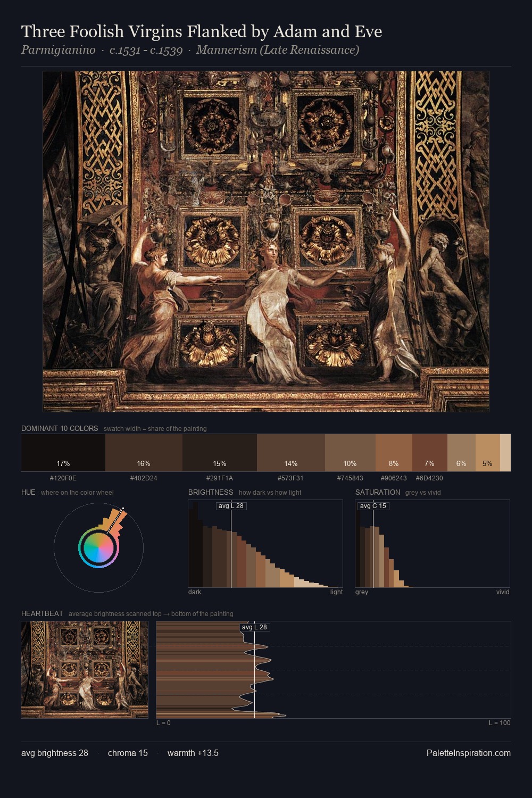Image resolution: width=532 pixels, height=798 pixels.
Task: Click the 'L = 100' axis label
Action: [500, 723]
